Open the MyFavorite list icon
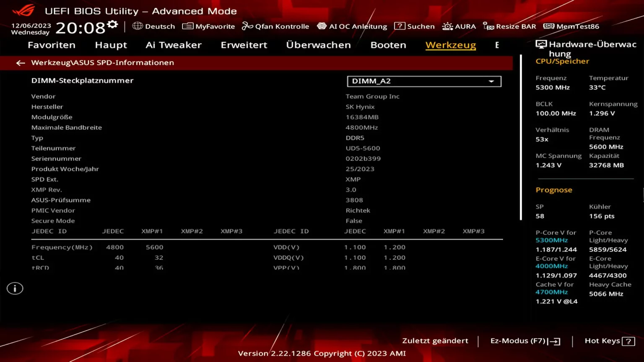This screenshot has height=362, width=644. [187, 26]
